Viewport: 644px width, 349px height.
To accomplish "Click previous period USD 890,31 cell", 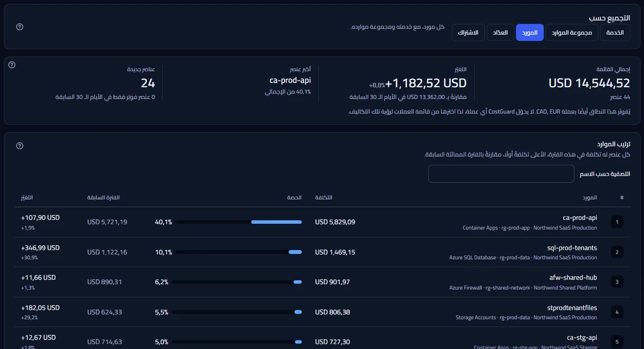I will click(x=105, y=282).
